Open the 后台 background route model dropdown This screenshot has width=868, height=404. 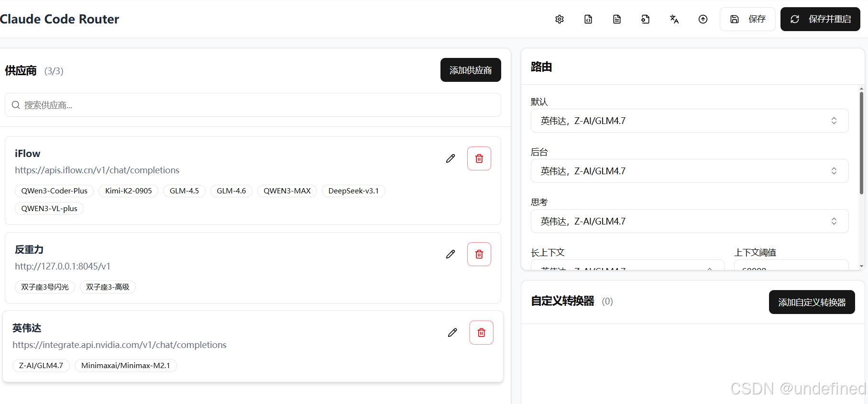click(690, 171)
